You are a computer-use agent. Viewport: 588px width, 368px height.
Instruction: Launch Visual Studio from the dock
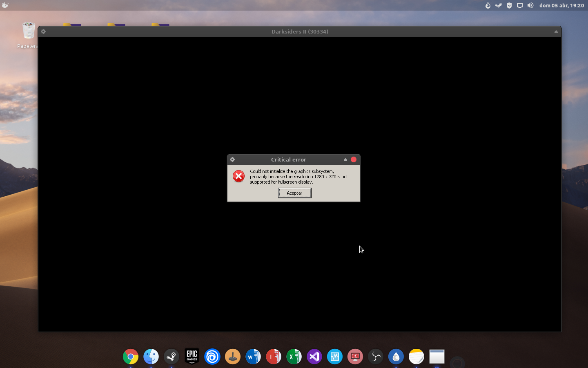click(314, 357)
